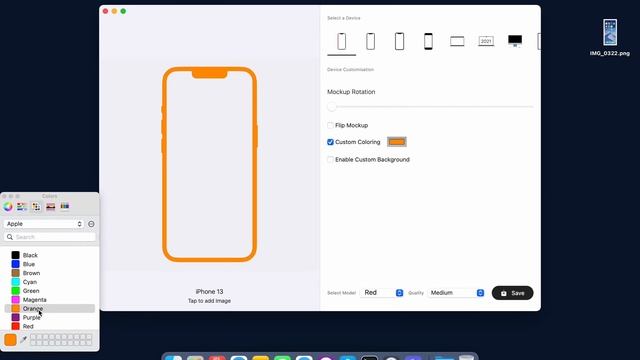Open the Quality dropdown showing Medium
This screenshot has height=360, width=640.
456,293
